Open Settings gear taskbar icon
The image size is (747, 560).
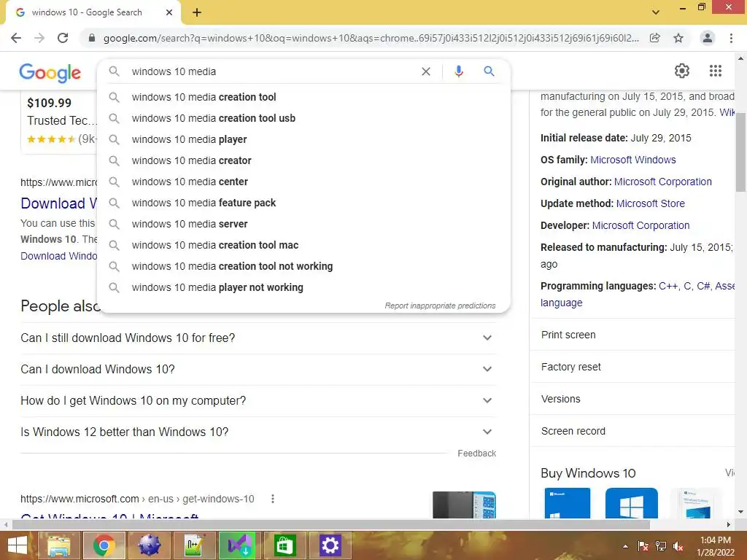(330, 545)
